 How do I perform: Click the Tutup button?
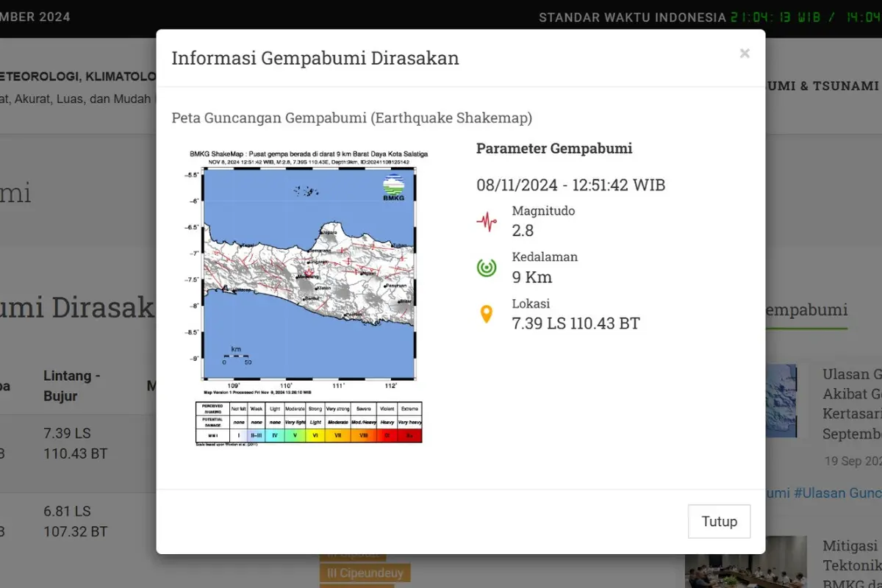coord(719,521)
